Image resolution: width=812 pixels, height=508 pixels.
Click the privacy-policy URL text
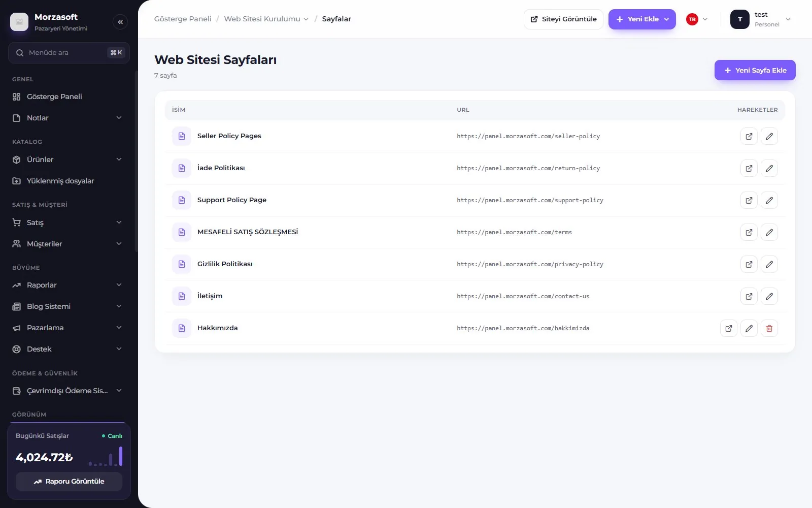[530, 264]
